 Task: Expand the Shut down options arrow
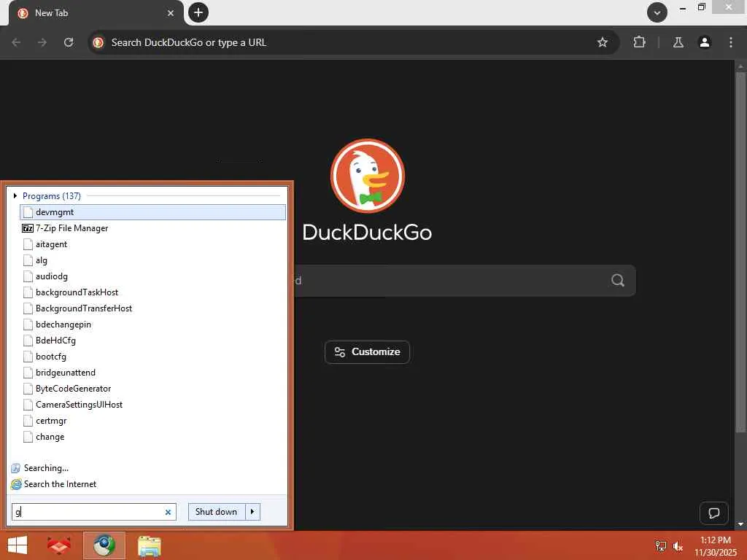tap(252, 512)
